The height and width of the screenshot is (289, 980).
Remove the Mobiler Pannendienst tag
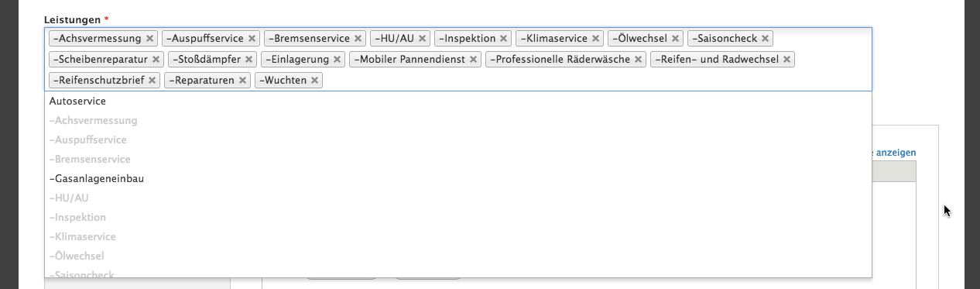coord(473,59)
